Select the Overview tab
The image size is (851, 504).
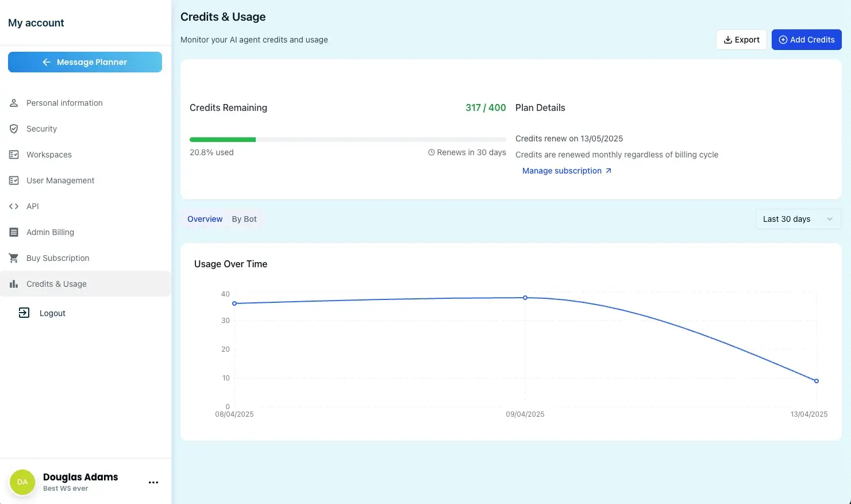point(205,218)
